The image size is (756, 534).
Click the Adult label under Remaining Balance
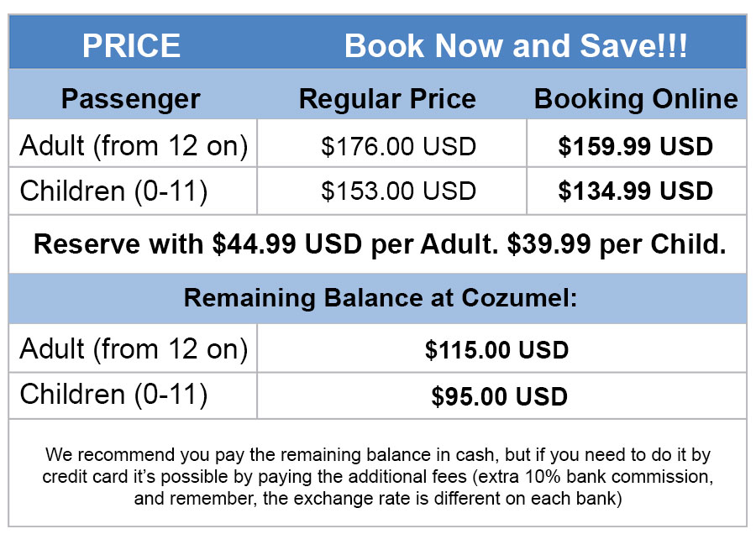coord(134,348)
